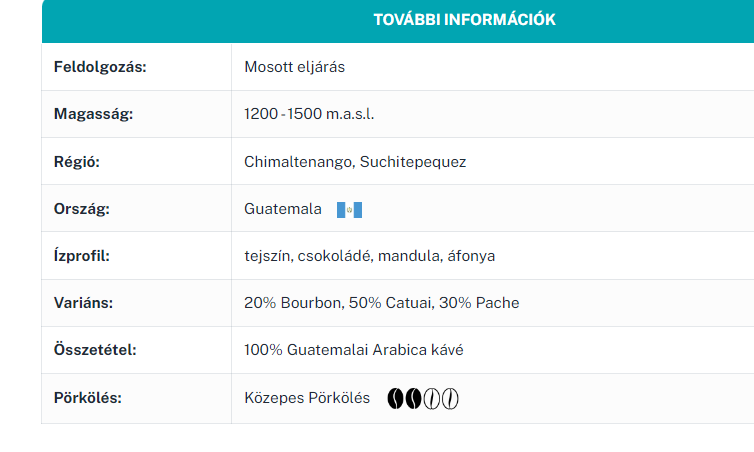Click the Mosott eljárás value
Screen dimensions: 754x452
[x=294, y=67]
